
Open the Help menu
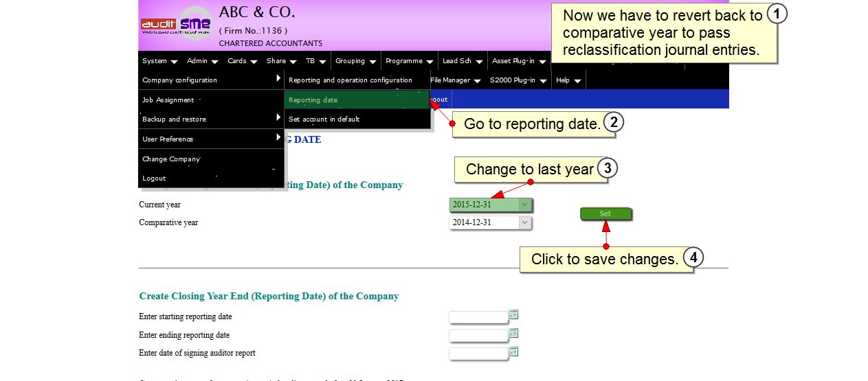pyautogui.click(x=568, y=80)
